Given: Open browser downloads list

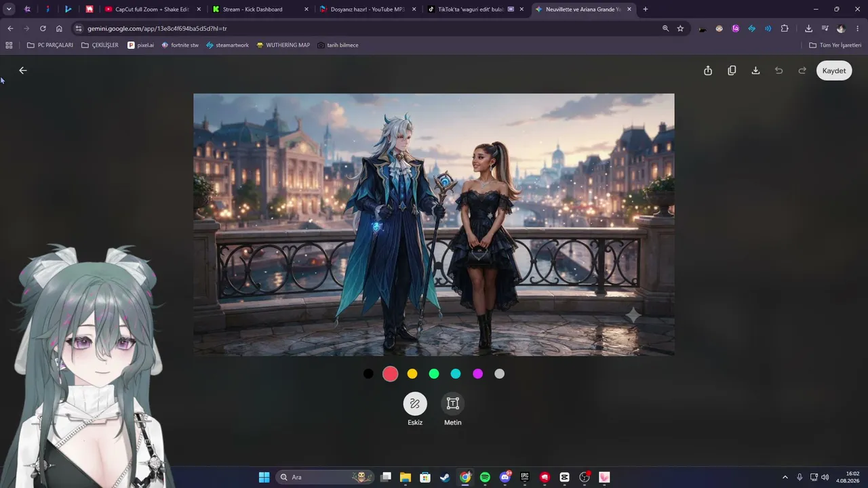Looking at the screenshot, I should click(x=808, y=28).
